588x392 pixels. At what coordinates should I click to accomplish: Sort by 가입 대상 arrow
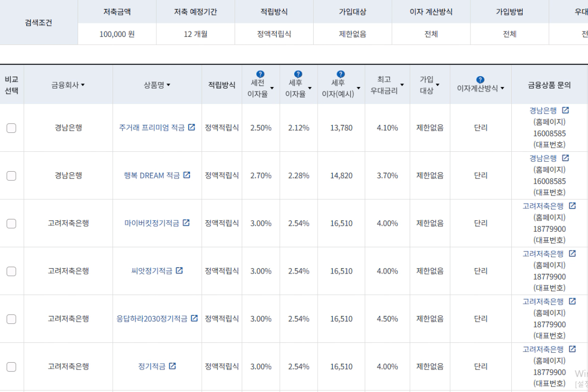coord(438,85)
